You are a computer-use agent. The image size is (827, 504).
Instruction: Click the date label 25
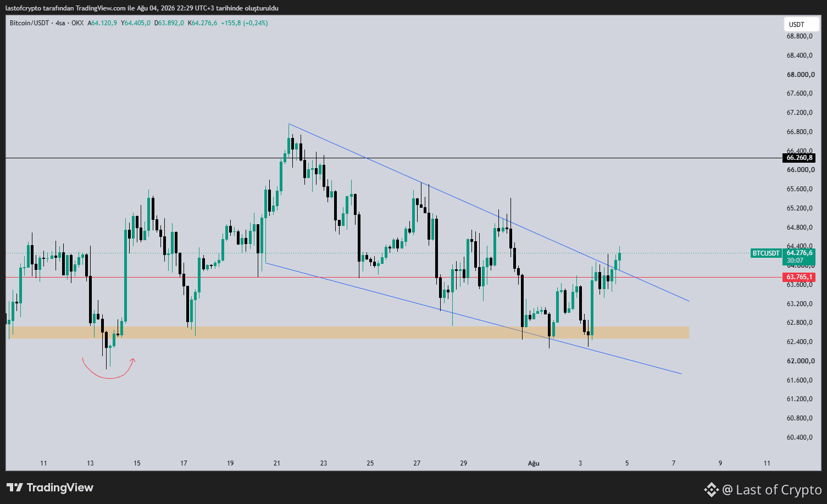pos(370,463)
